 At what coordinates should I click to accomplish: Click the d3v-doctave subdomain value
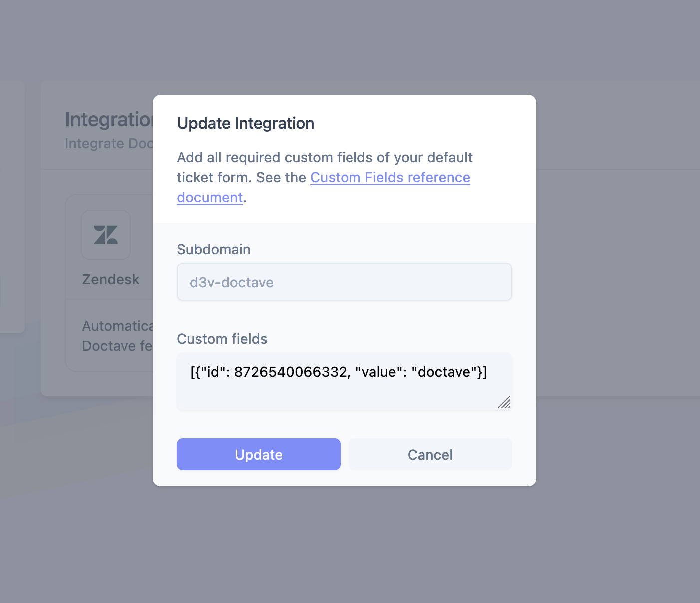pos(231,282)
